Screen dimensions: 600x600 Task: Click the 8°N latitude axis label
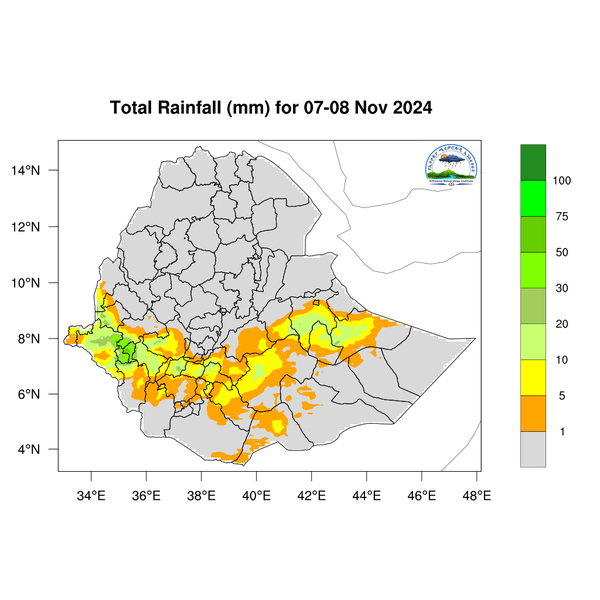pyautogui.click(x=29, y=339)
